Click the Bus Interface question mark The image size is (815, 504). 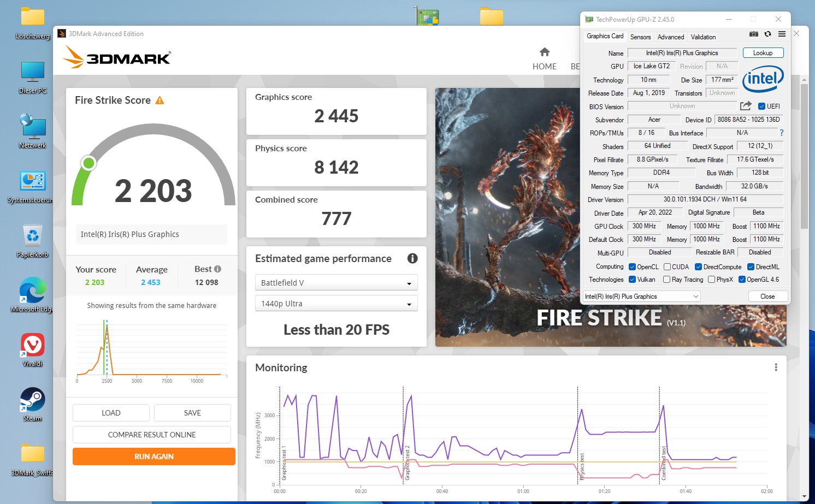pyautogui.click(x=781, y=133)
